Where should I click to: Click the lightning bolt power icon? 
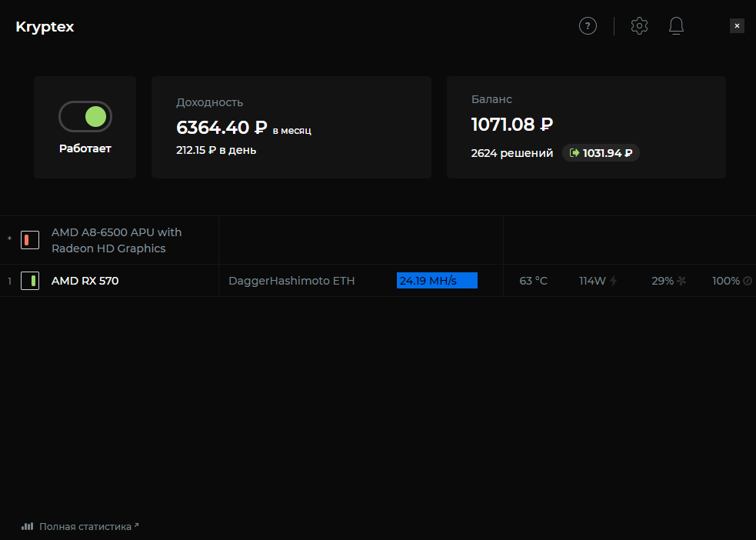tap(613, 281)
